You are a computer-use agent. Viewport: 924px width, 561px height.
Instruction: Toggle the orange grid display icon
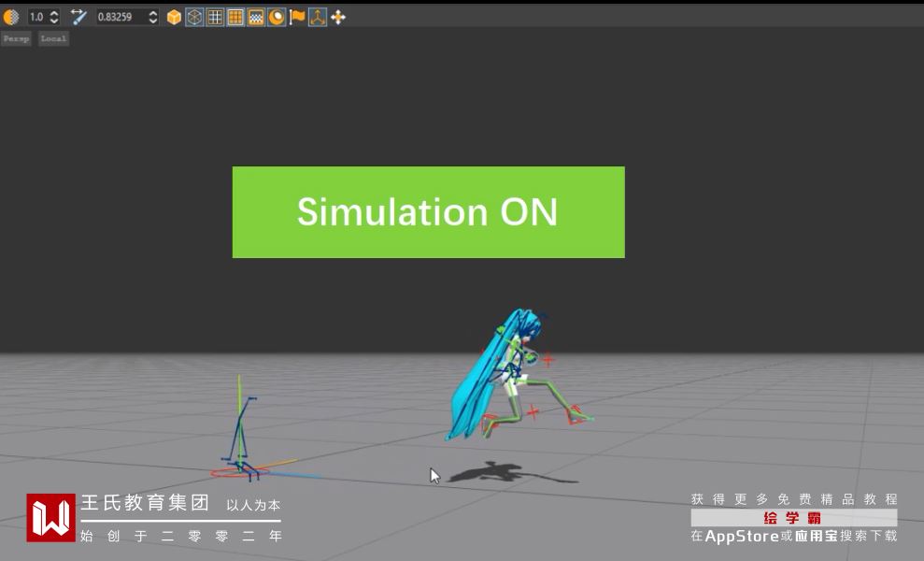[x=235, y=17]
